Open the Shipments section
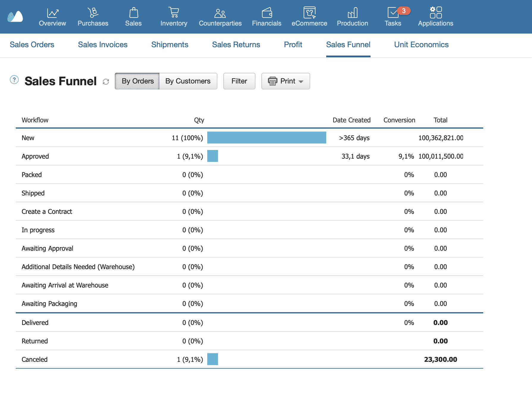The image size is (532, 401). (170, 45)
